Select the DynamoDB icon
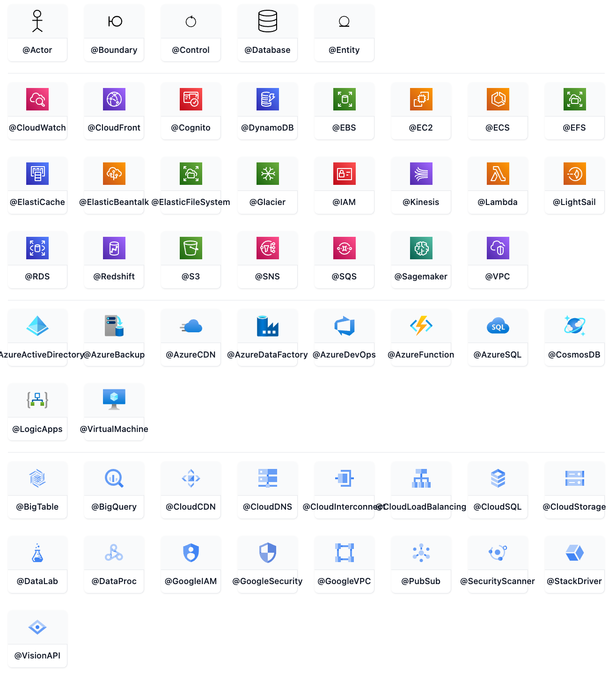 (x=268, y=99)
